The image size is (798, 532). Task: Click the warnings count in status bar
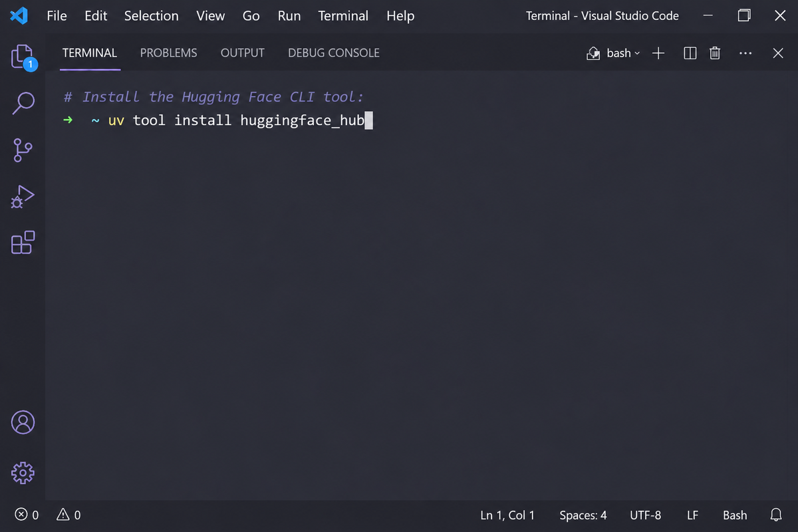68,515
